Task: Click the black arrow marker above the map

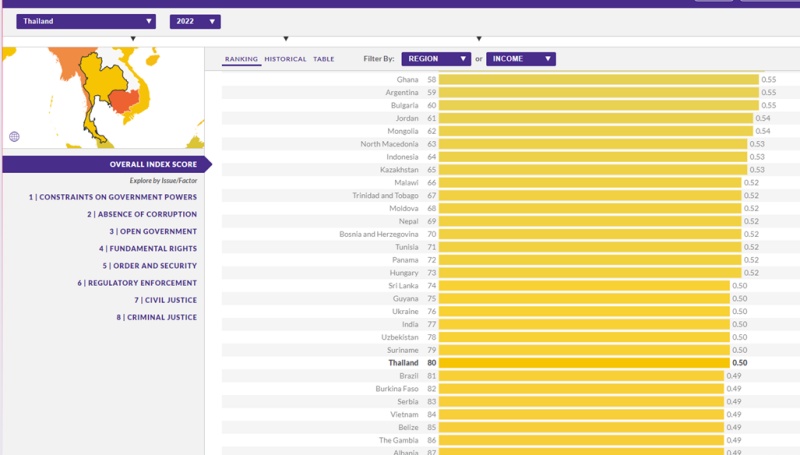Action: tap(133, 39)
